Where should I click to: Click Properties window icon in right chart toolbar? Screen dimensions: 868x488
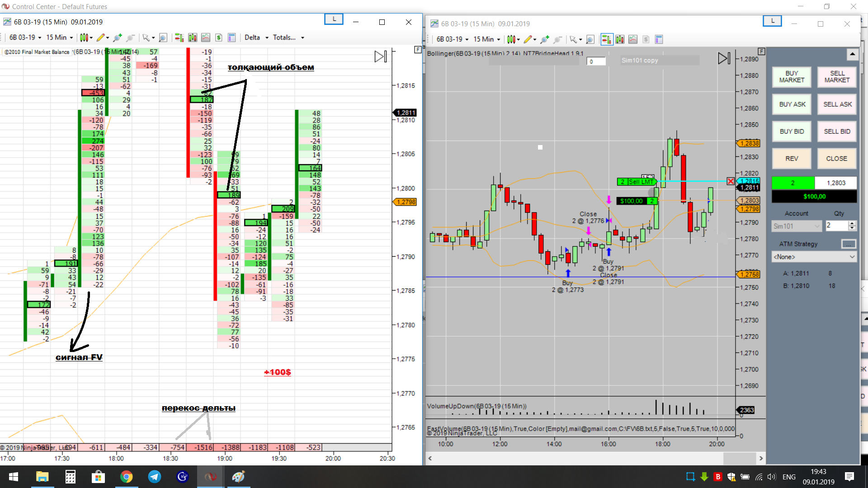(x=659, y=39)
